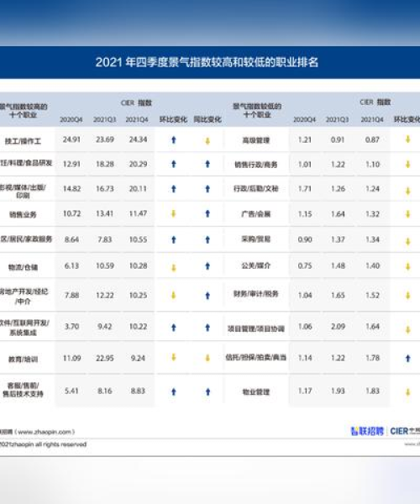This screenshot has width=420, height=504.
Task: Click the yellow 环比变化 down arrow for 销售业务
Action: point(174,213)
